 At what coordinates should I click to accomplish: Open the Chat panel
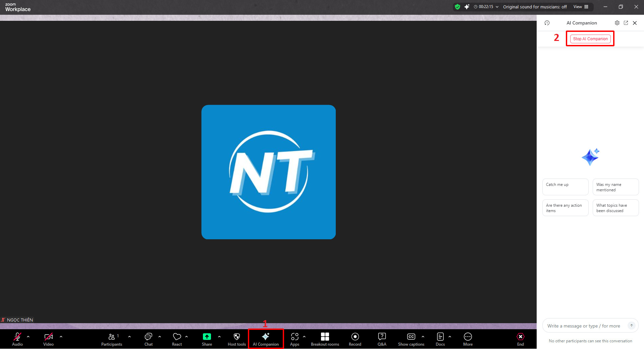point(148,339)
